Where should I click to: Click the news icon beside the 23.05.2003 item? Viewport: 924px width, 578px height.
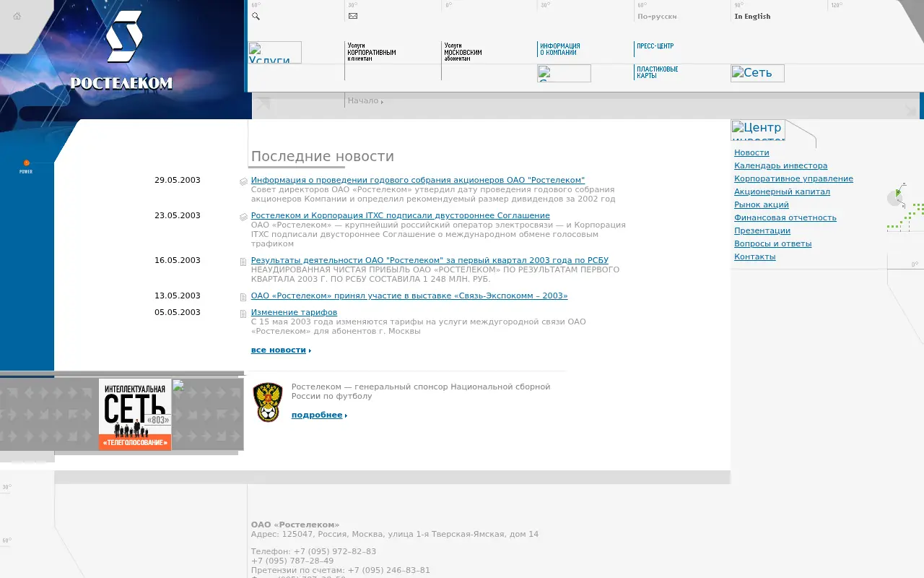(x=243, y=217)
